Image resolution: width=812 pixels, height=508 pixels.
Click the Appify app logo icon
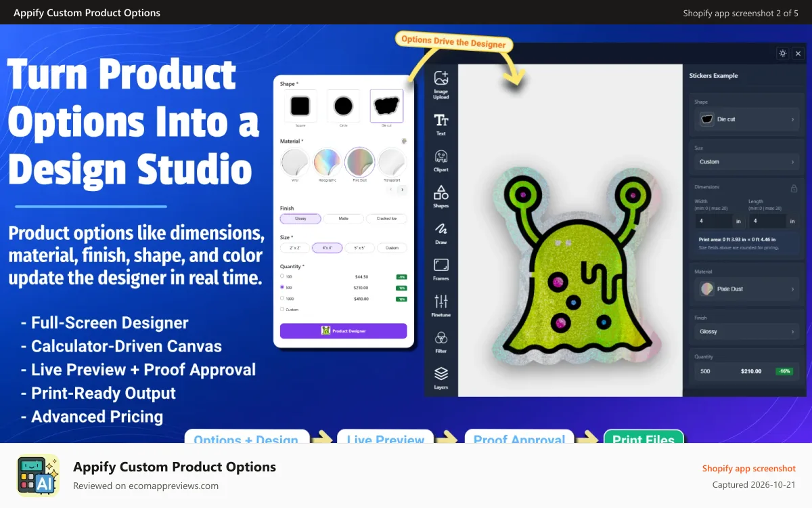tap(38, 475)
